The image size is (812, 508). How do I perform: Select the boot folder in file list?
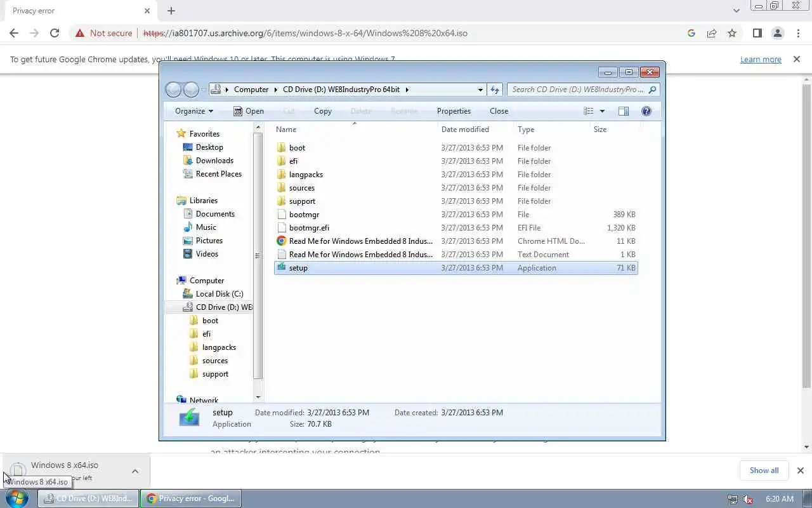455,148
